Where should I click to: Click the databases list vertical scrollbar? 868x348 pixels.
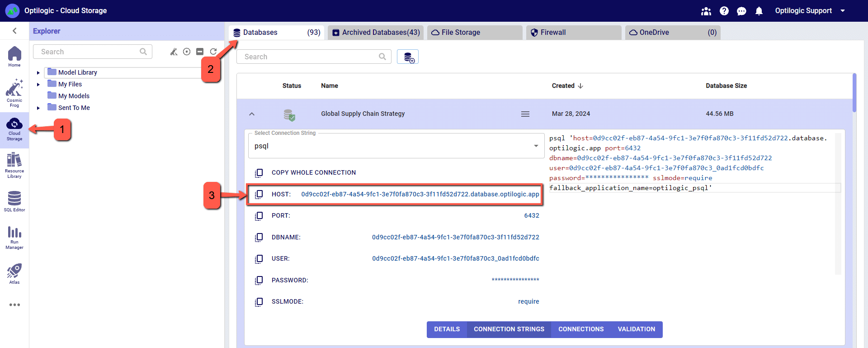[854, 93]
